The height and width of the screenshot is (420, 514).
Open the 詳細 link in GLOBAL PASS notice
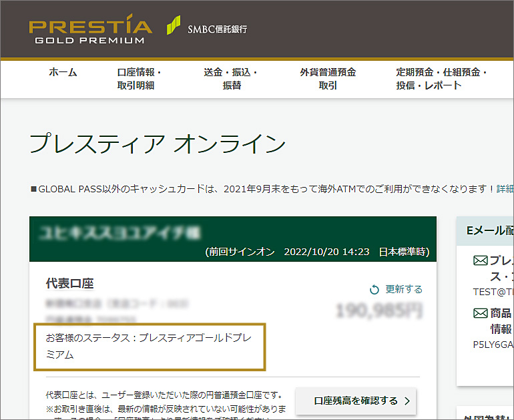pos(505,189)
